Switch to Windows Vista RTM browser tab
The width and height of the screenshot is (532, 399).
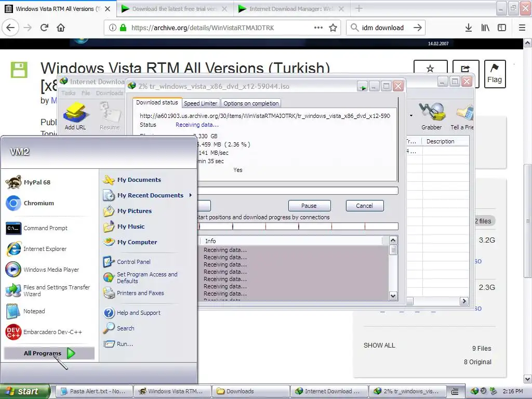(x=58, y=9)
